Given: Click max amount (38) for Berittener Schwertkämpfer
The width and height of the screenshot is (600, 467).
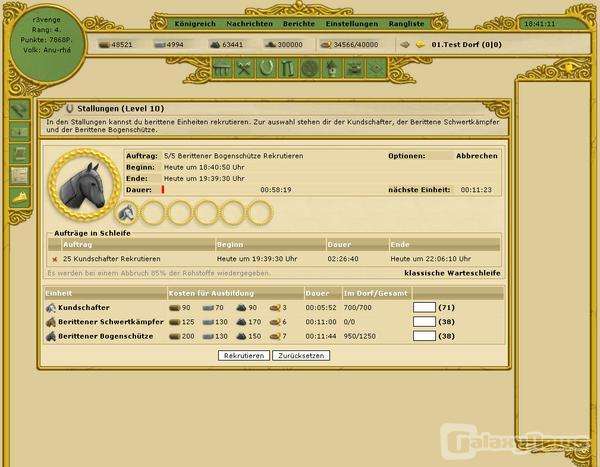Looking at the screenshot, I should 447,322.
